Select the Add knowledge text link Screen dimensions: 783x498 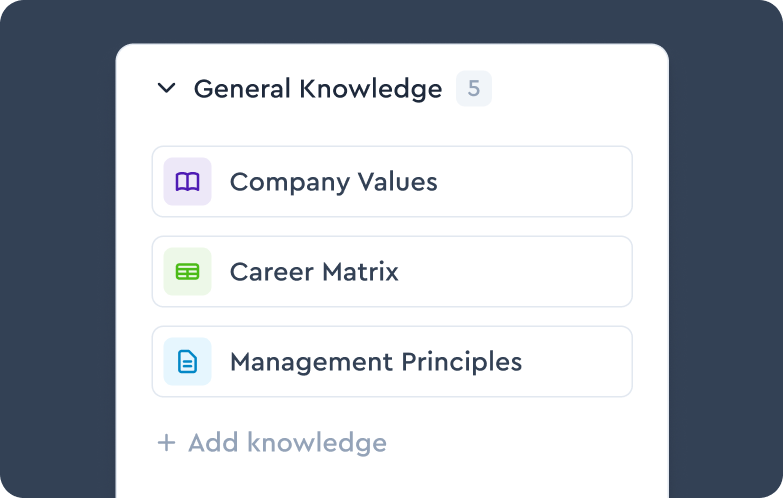tap(287, 443)
